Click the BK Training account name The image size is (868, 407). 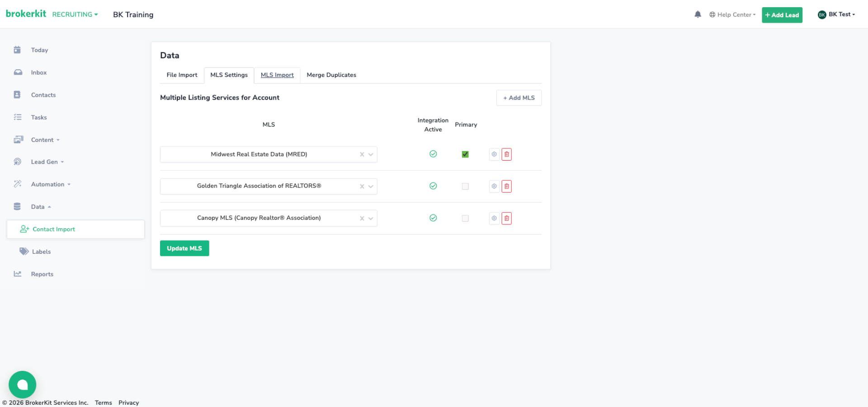click(133, 14)
